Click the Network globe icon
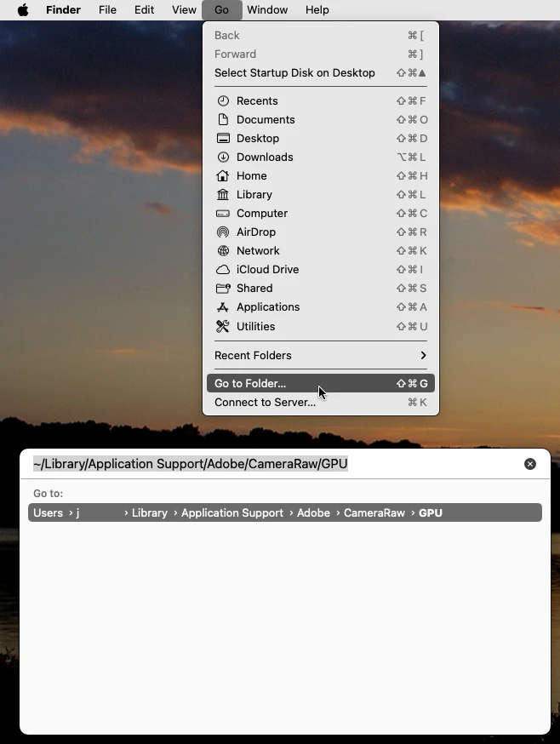The image size is (560, 744). [223, 251]
